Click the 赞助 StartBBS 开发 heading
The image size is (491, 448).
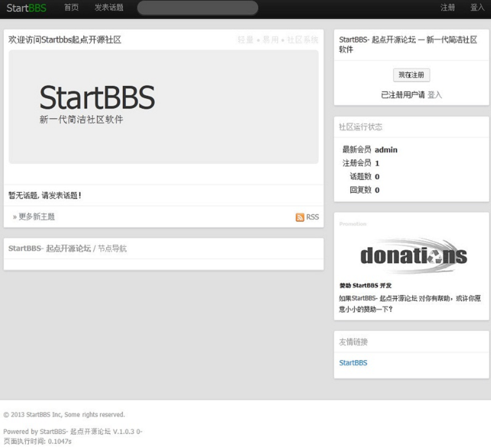pyautogui.click(x=365, y=285)
